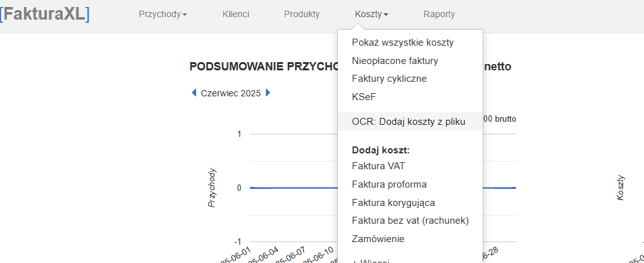This screenshot has height=263, width=644.
Task: Go to next month with right arrow
Action: tap(268, 93)
